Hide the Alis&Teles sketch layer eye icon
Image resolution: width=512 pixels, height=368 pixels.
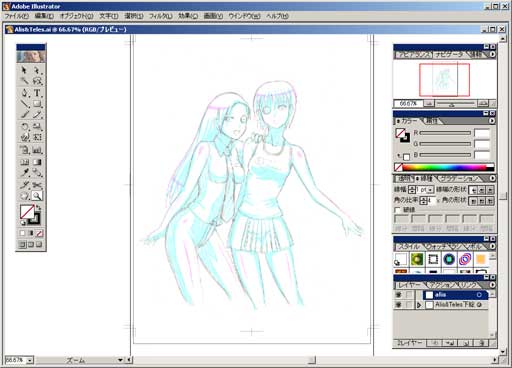[x=398, y=305]
